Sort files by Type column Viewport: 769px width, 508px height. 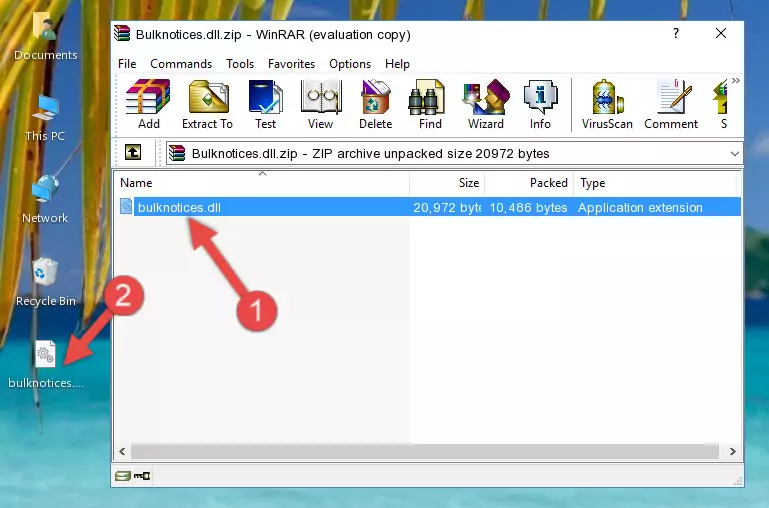(655, 183)
